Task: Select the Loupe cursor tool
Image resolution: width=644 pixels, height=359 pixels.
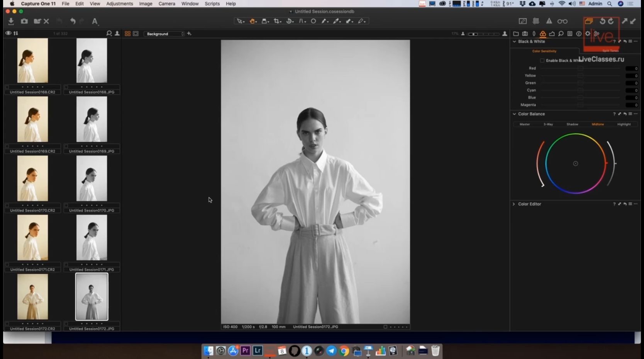Action: tap(265, 21)
